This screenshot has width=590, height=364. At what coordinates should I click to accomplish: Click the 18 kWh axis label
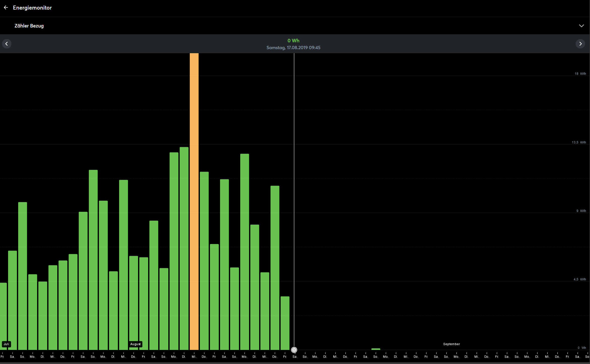[580, 74]
